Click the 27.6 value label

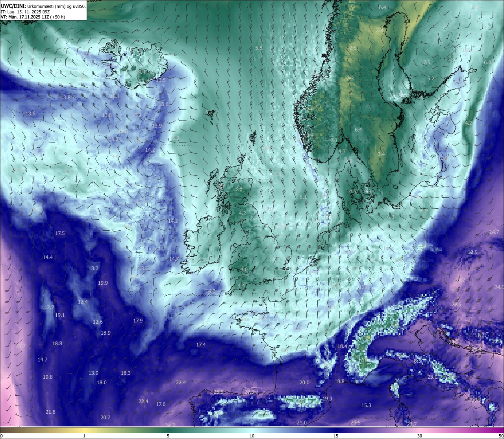point(456,305)
